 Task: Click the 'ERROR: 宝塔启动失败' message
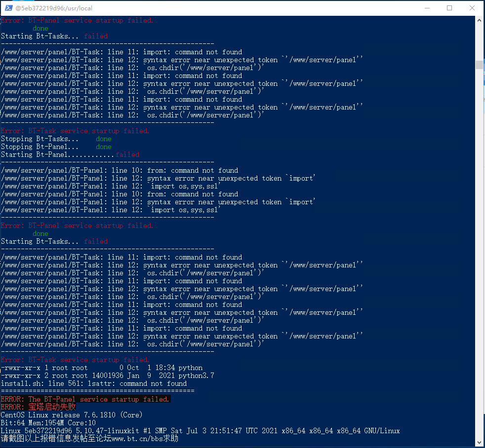point(38,407)
